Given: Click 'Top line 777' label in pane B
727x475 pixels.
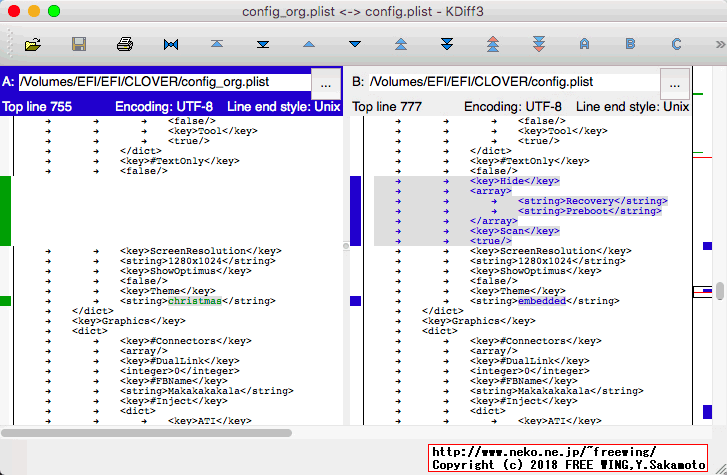Looking at the screenshot, I should (x=387, y=107).
